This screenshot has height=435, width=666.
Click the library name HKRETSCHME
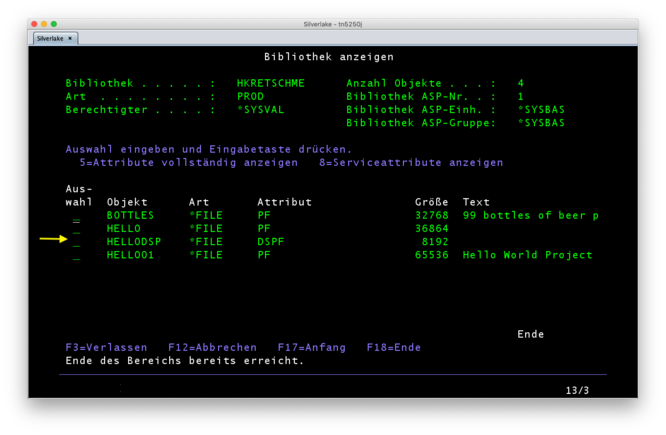pos(270,83)
